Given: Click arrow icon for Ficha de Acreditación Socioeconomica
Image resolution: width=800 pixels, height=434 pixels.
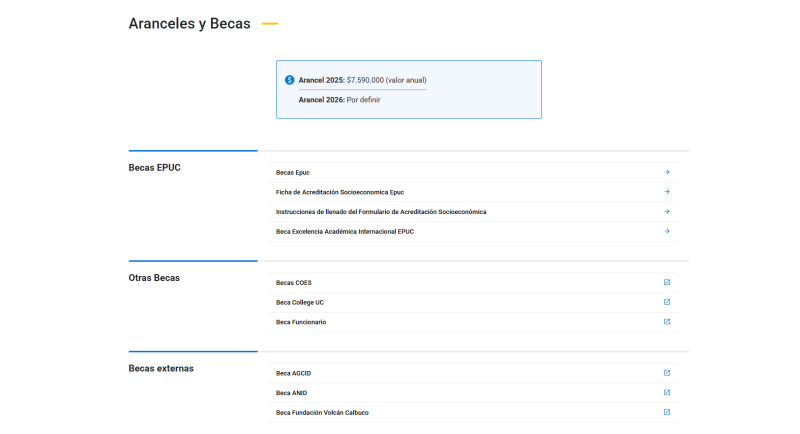Looking at the screenshot, I should coord(667,192).
